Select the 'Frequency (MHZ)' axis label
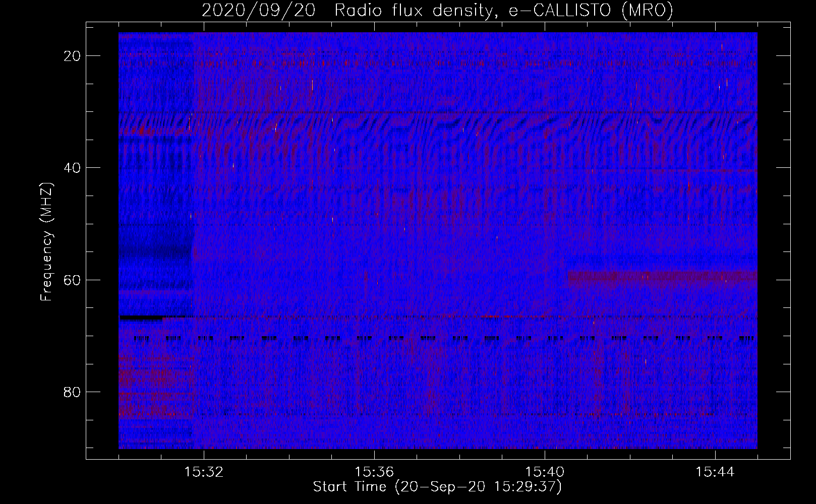816x504 pixels. point(46,241)
